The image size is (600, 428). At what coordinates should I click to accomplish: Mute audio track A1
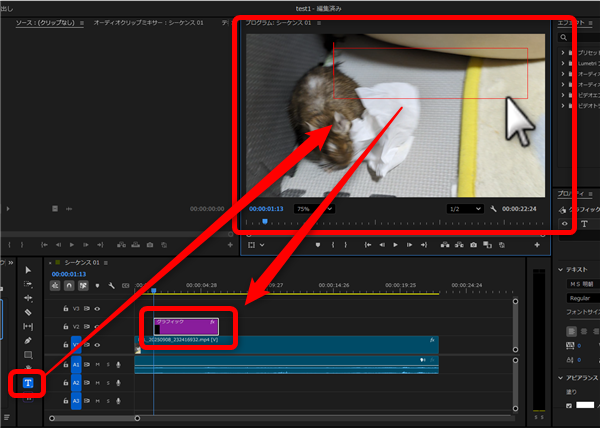[97, 365]
